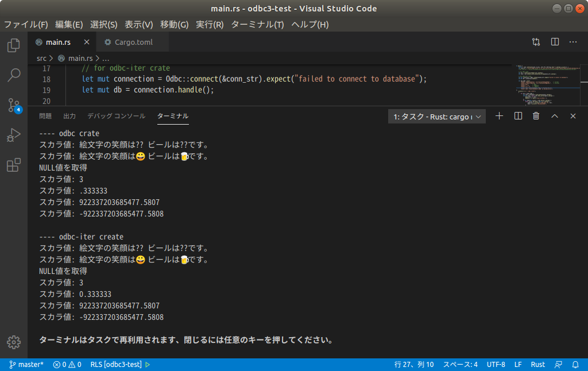Close the terminal panel
The image size is (588, 371).
pyautogui.click(x=573, y=116)
